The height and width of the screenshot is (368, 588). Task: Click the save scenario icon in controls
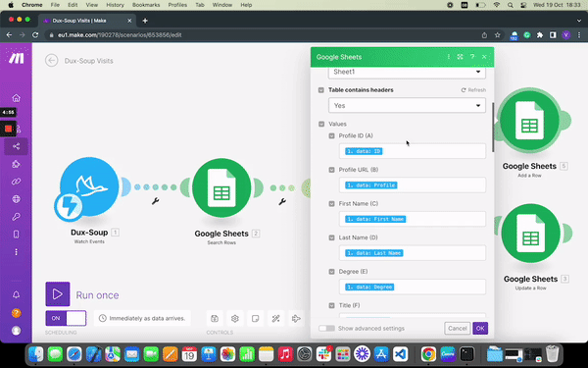(215, 318)
